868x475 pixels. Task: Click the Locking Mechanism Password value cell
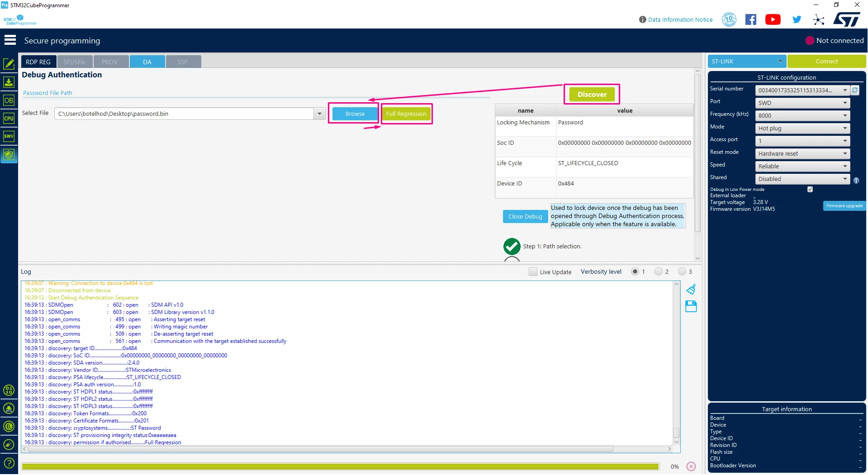[624, 126]
